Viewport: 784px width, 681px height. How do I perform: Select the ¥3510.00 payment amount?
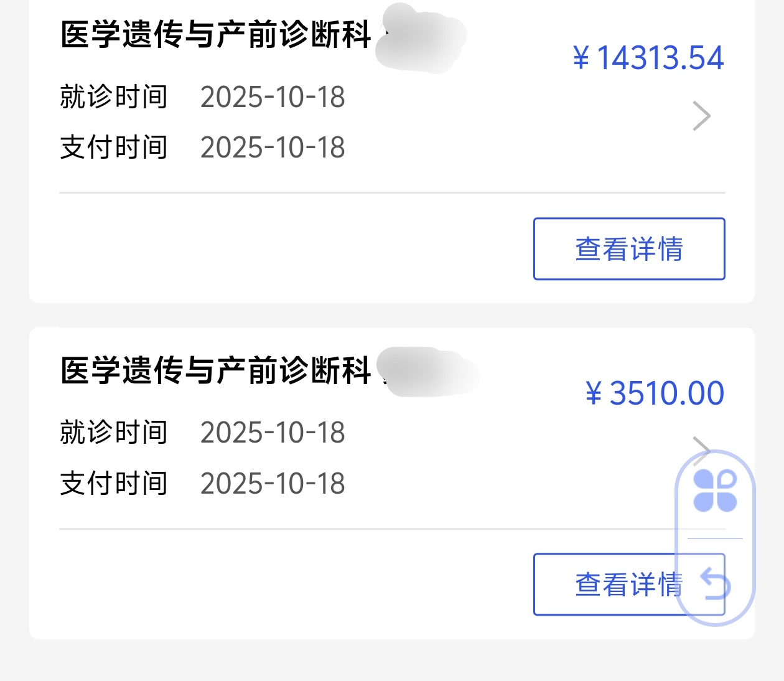pos(655,393)
